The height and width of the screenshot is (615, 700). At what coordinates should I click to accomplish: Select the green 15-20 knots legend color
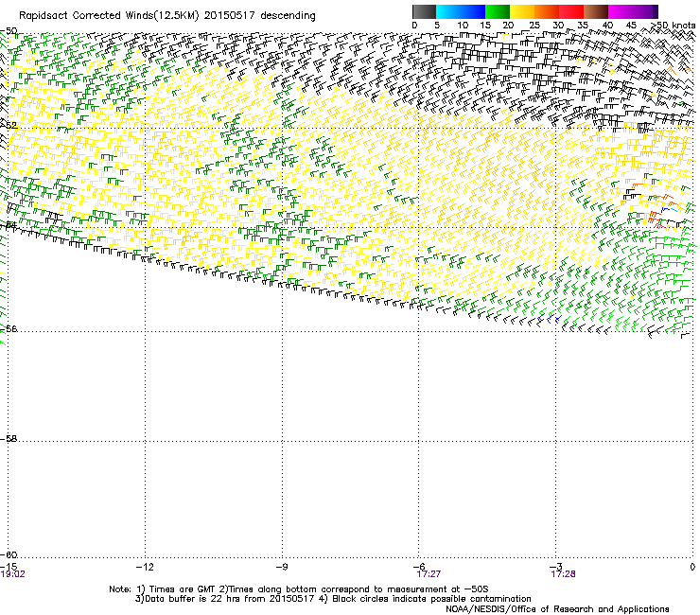tap(498, 11)
